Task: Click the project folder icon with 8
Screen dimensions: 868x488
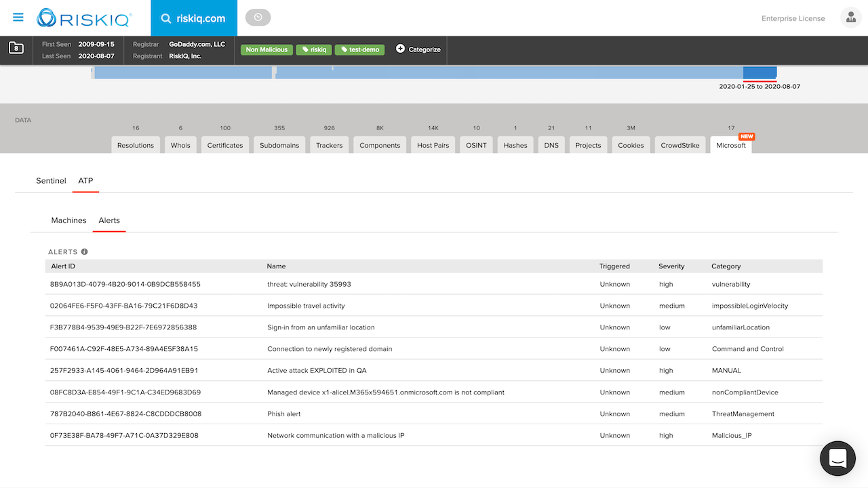Action: [16, 48]
